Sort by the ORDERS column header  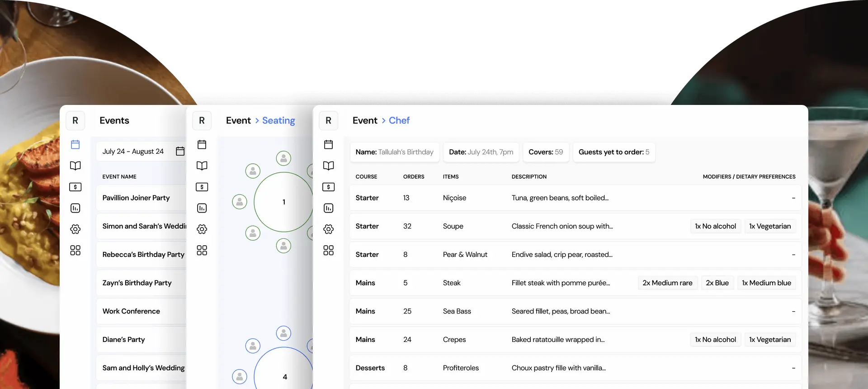(x=414, y=177)
